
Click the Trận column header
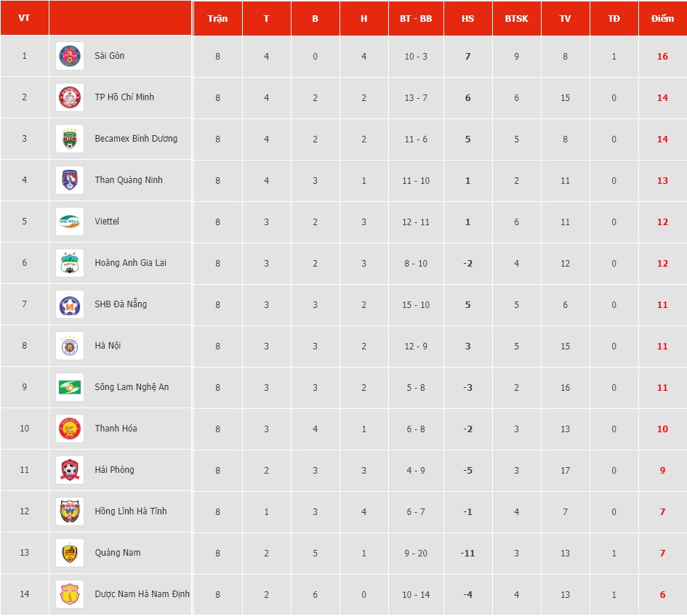tap(217, 18)
